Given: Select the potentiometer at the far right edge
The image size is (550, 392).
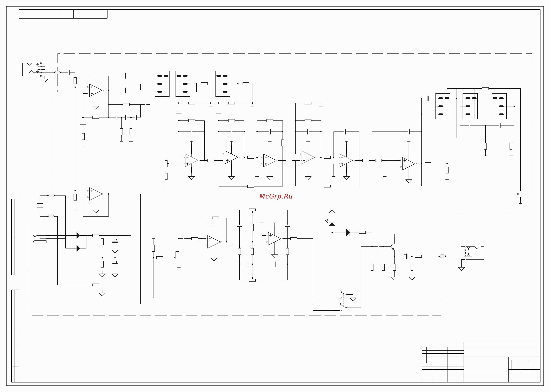Looking at the screenshot, I should [520, 194].
